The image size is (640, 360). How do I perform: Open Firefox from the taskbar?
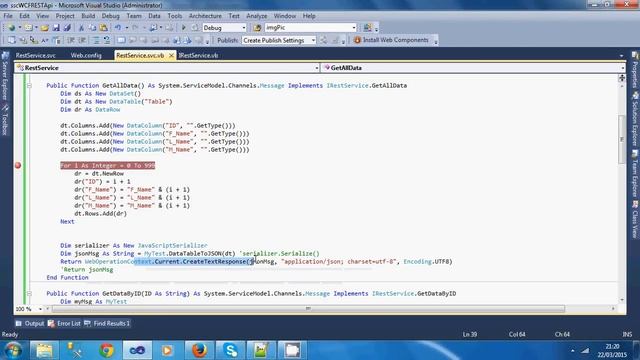(x=199, y=350)
